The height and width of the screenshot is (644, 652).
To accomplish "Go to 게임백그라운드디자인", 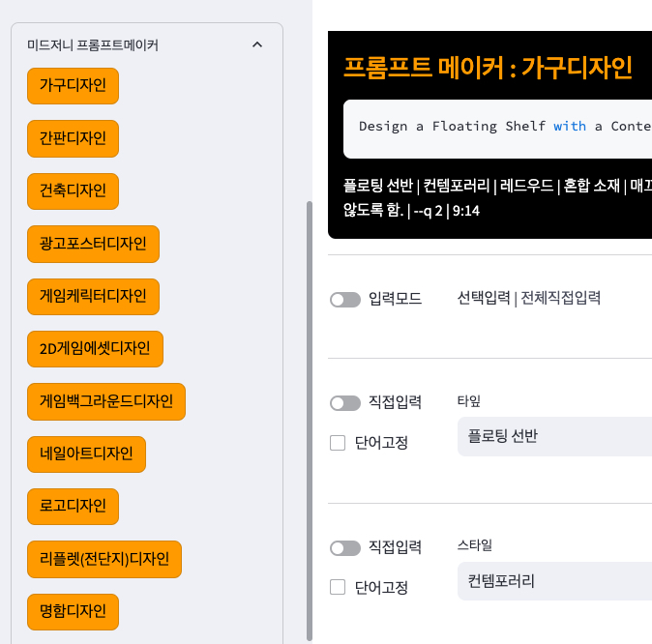I will (x=106, y=400).
